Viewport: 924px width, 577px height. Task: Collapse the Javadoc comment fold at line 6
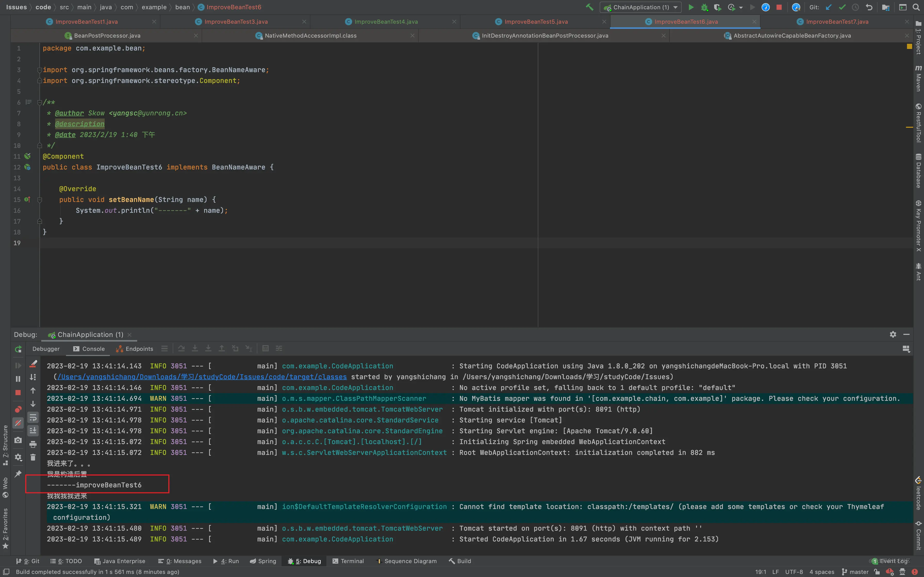(x=40, y=102)
